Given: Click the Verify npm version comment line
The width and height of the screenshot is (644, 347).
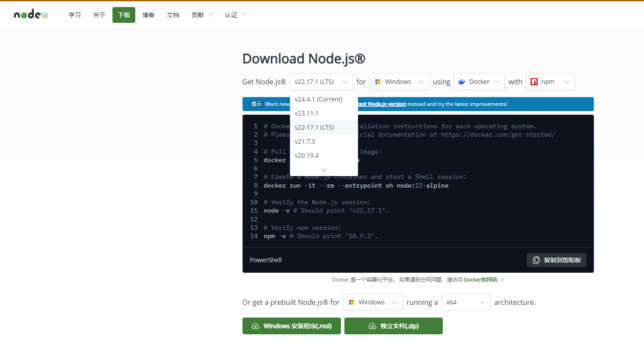Looking at the screenshot, I should coord(302,228).
